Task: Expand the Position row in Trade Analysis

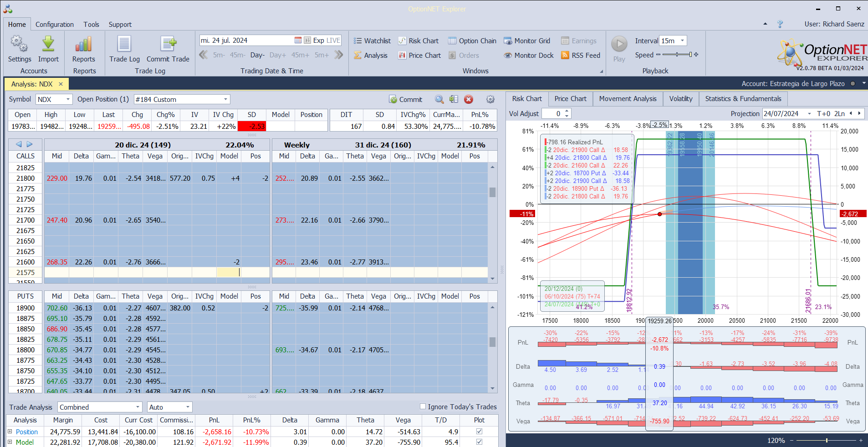Action: point(10,431)
